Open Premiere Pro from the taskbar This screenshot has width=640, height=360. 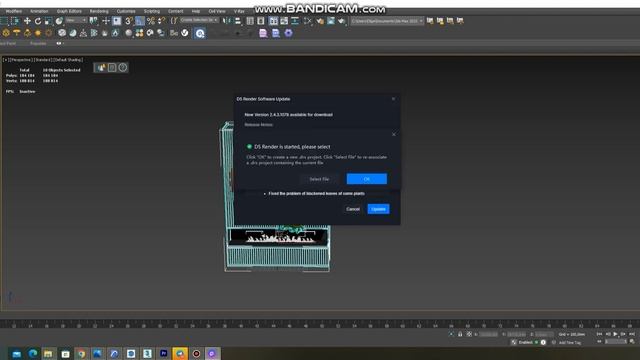164,353
